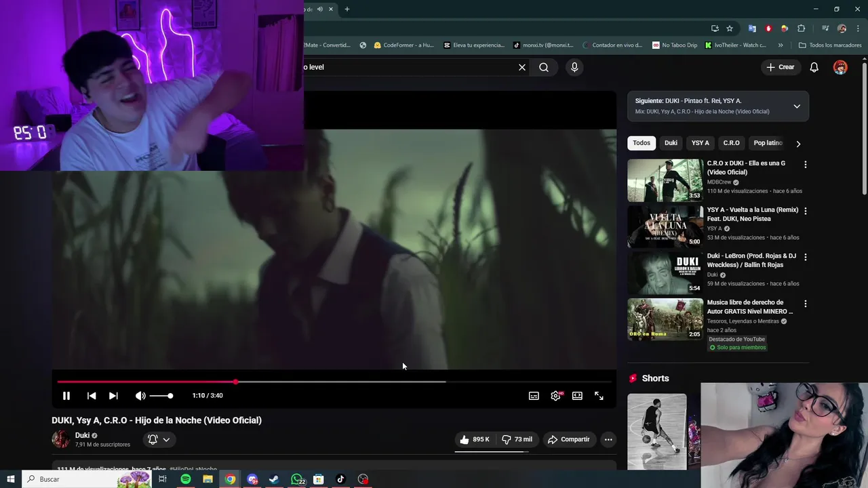Screen dimensions: 868x488
Task: Open the basketball Shorts thumbnail
Action: 656,432
